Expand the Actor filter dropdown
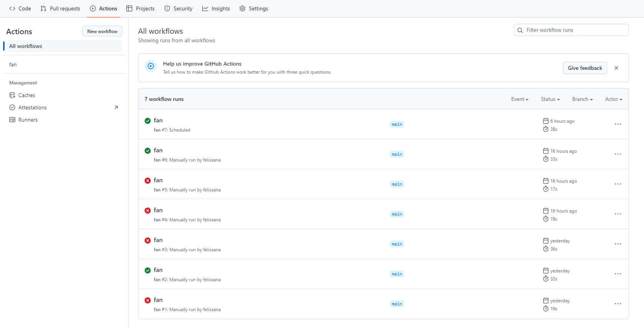Image resolution: width=644 pixels, height=328 pixels. coord(614,99)
